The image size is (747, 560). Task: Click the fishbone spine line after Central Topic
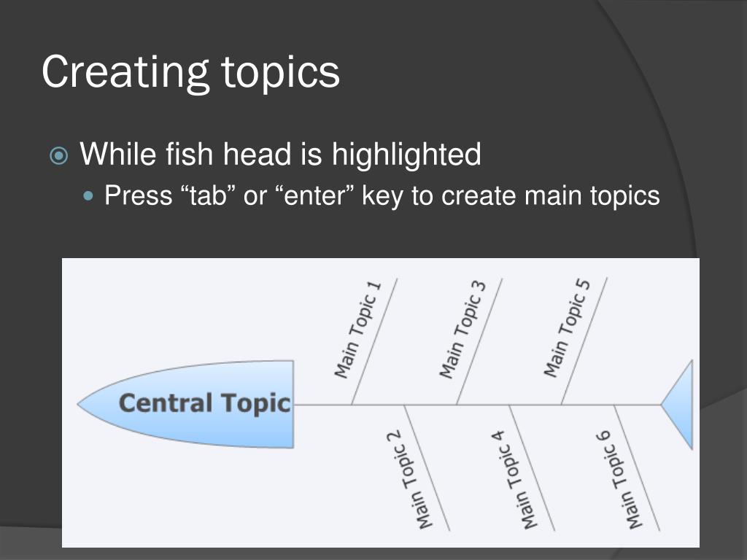pyautogui.click(x=477, y=405)
